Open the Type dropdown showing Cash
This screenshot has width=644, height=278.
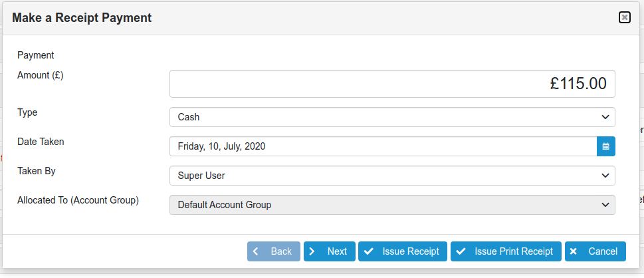[x=392, y=117]
